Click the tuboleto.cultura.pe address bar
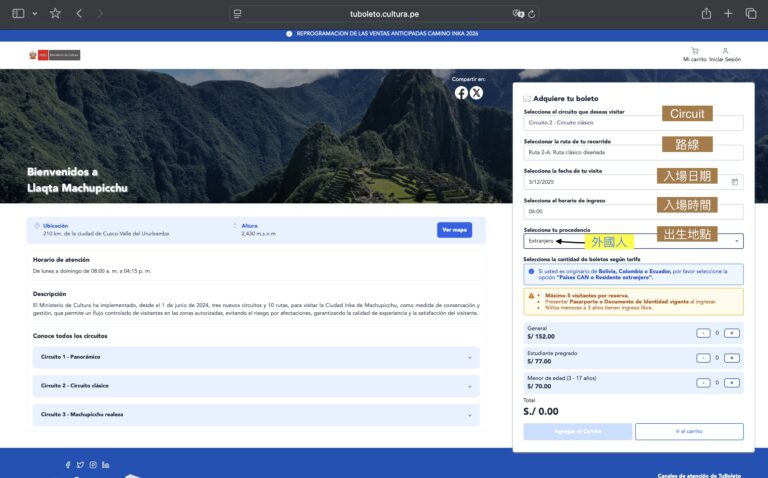Image resolution: width=768 pixels, height=478 pixels. [x=384, y=14]
